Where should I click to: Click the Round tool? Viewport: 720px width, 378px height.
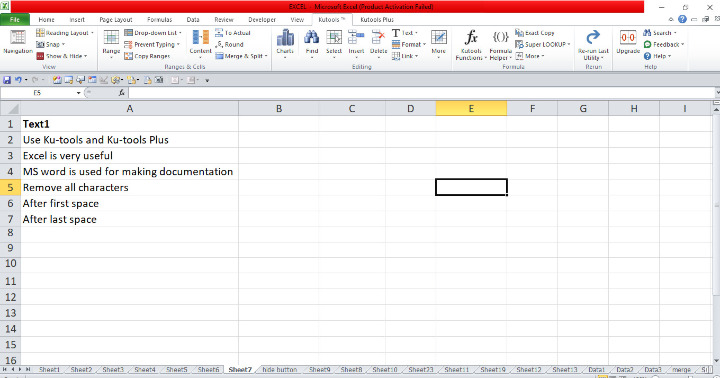point(230,44)
